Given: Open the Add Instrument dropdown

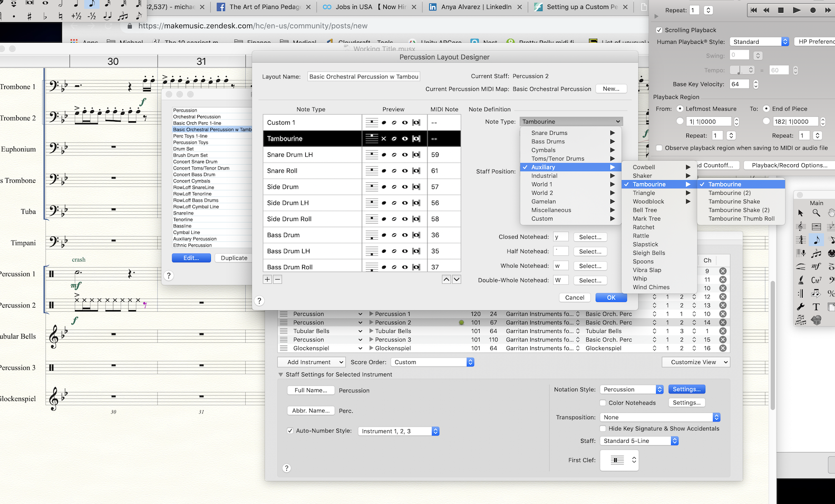Looking at the screenshot, I should (312, 362).
